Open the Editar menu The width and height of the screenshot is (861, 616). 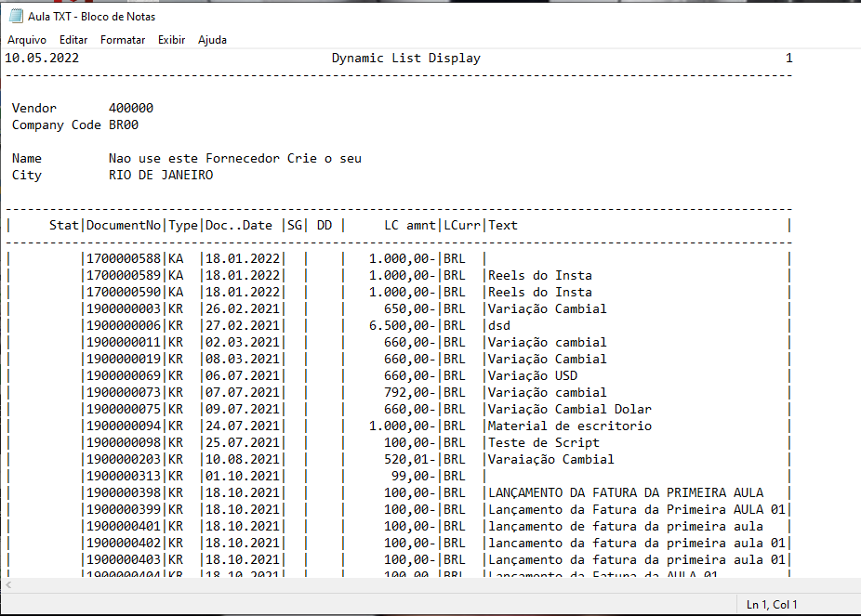(x=73, y=40)
